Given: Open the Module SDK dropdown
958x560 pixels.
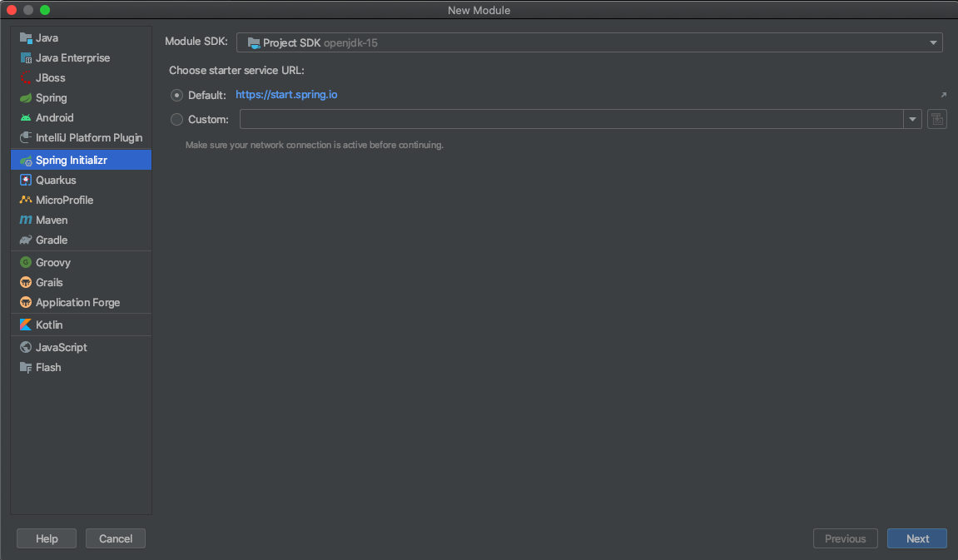Looking at the screenshot, I should (589, 42).
